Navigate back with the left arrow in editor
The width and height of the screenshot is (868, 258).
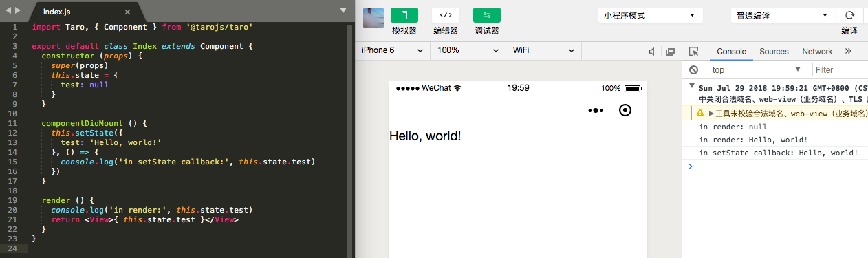(x=8, y=10)
